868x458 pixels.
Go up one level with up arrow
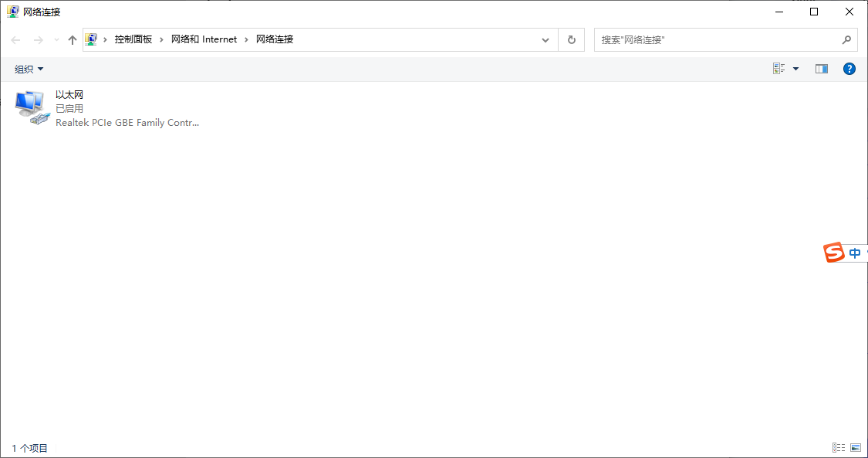73,39
